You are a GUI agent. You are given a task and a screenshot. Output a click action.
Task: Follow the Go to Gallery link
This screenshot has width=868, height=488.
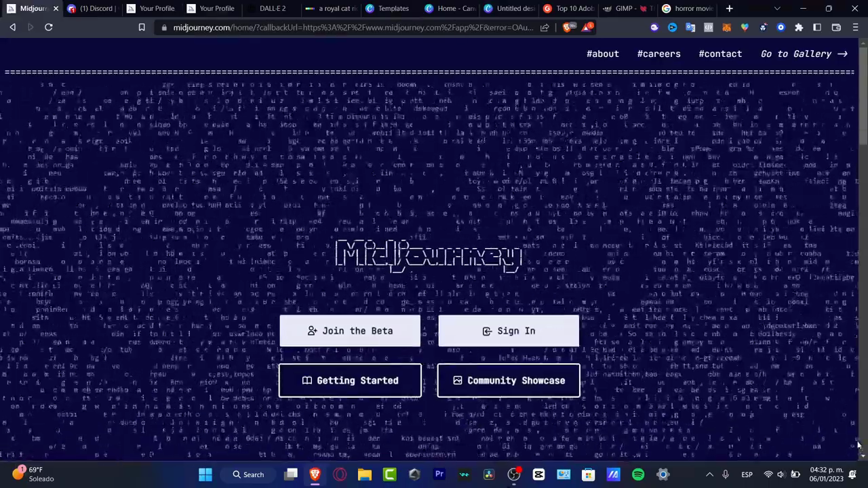coord(804,54)
